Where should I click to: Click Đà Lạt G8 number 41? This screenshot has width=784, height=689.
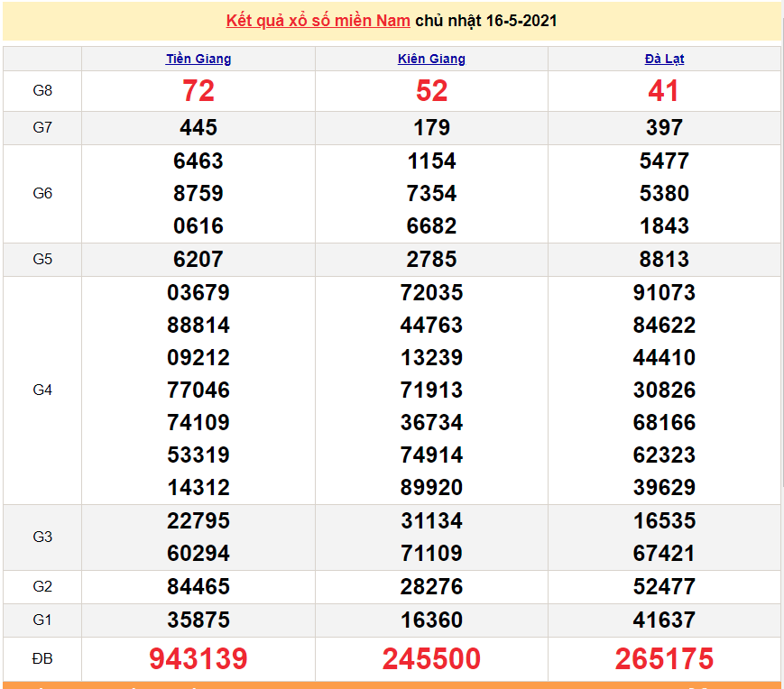[x=664, y=91]
